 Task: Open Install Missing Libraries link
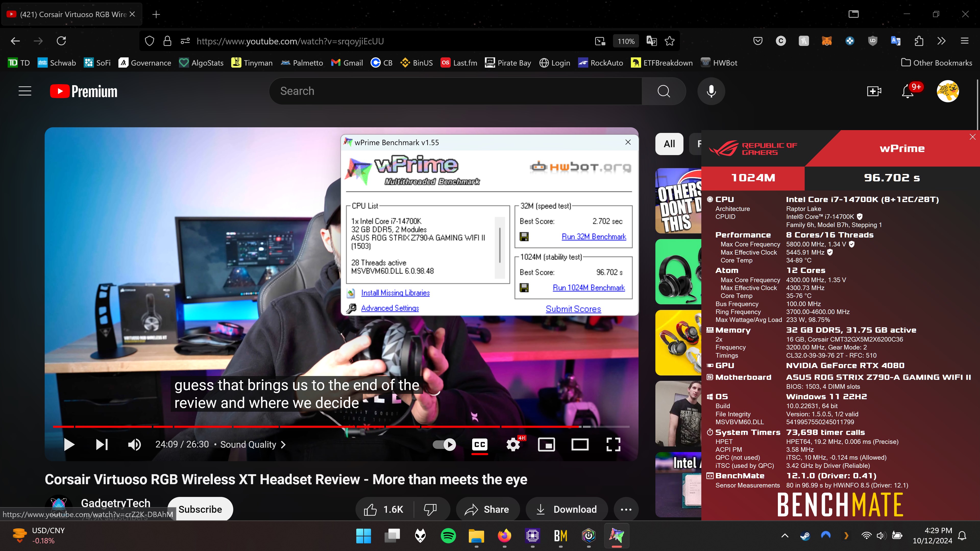[x=395, y=293]
